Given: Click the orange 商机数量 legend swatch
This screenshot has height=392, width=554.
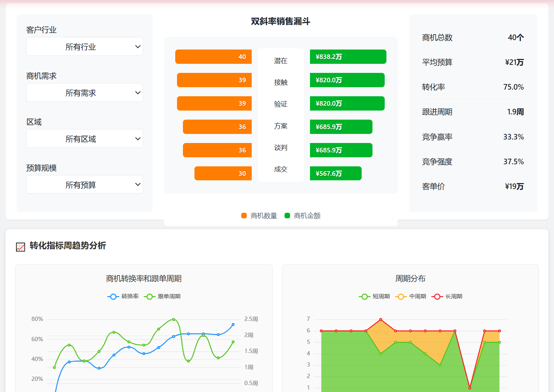Looking at the screenshot, I should tap(244, 216).
